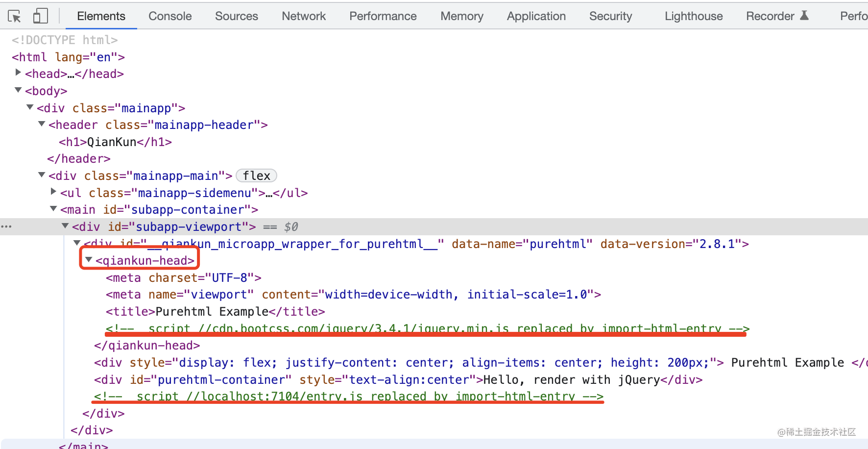
Task: Collapse the qiankun-head node
Action: click(x=89, y=260)
